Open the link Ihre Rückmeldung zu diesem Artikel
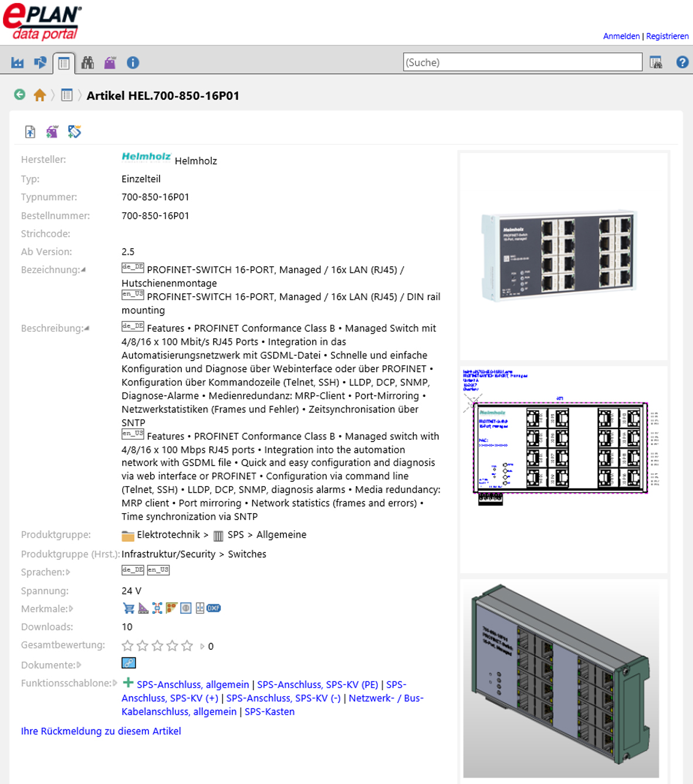The height and width of the screenshot is (784, 693). (100, 731)
